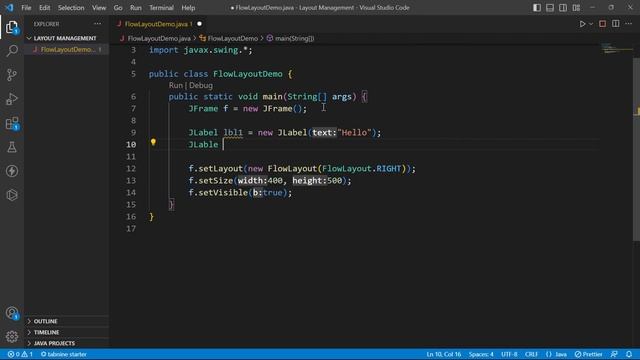Viewport: 640px width, 360px height.
Task: Click the Debug CodeLens link above main
Action: coord(201,85)
